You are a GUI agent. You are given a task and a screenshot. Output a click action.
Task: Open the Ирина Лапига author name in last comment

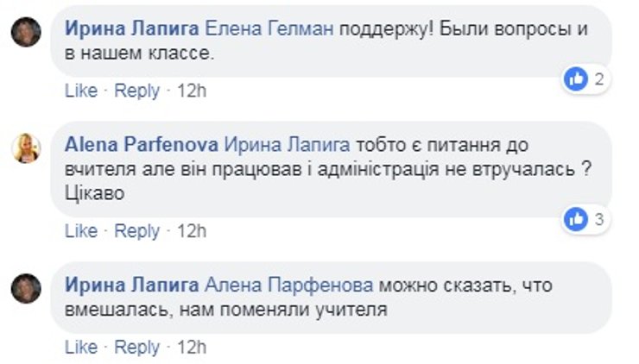tap(131, 285)
